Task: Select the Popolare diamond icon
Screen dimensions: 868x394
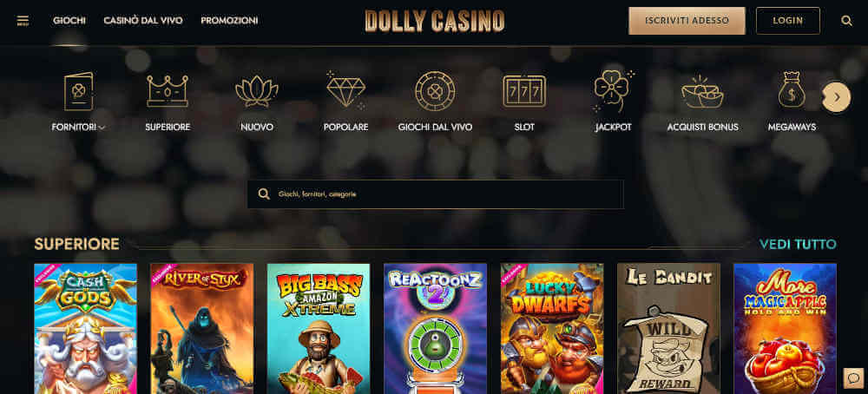Action: (346, 90)
